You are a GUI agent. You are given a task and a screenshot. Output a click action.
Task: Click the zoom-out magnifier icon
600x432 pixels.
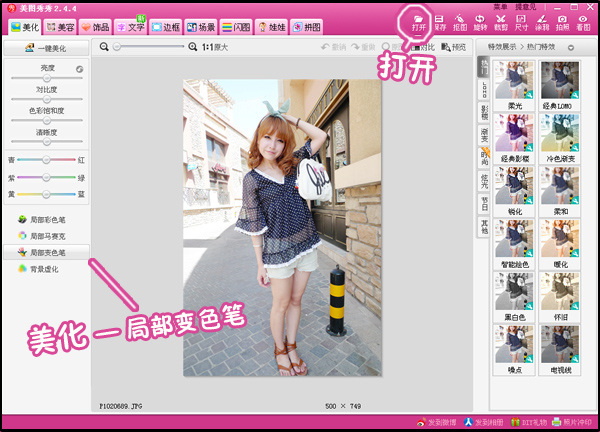tap(105, 47)
